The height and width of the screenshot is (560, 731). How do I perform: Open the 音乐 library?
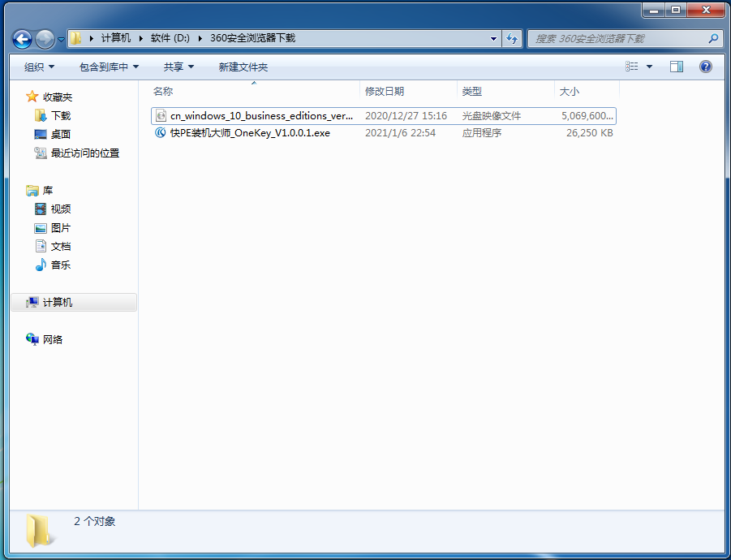pyautogui.click(x=61, y=265)
